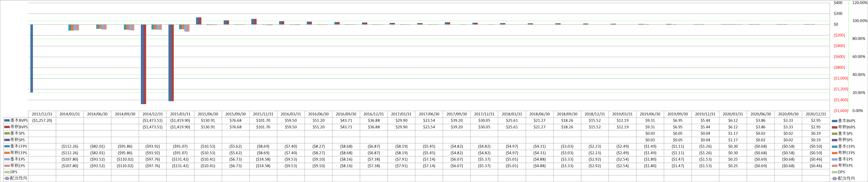868x182 pixels.
Task: Select 基本BVPS cell $39.20 for 2017/09/30
Action: (457, 120)
